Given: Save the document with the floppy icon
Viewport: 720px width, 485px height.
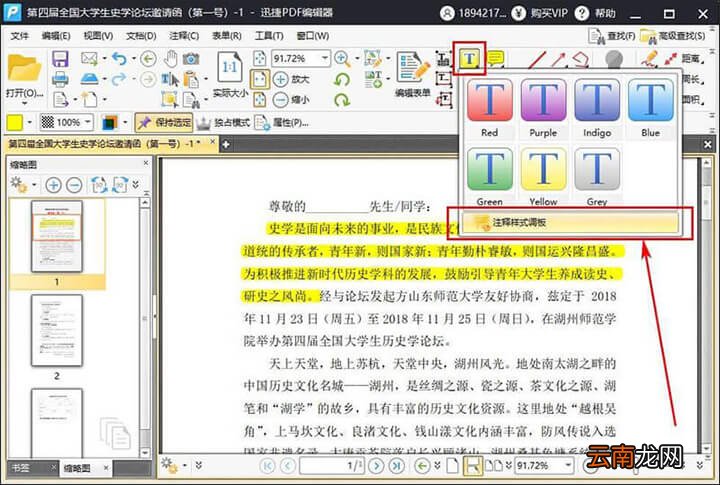Looking at the screenshot, I should [x=60, y=59].
